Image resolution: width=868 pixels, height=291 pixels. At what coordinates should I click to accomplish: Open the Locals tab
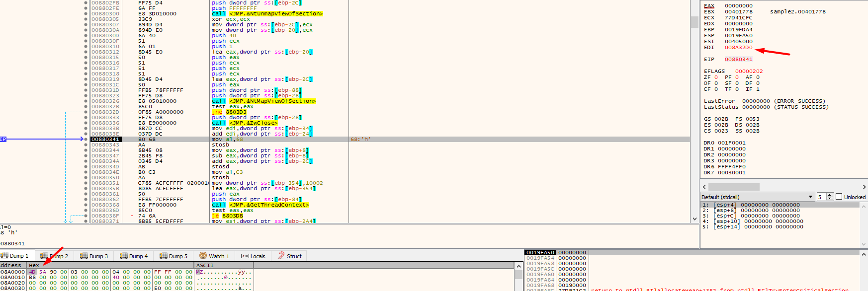(253, 256)
